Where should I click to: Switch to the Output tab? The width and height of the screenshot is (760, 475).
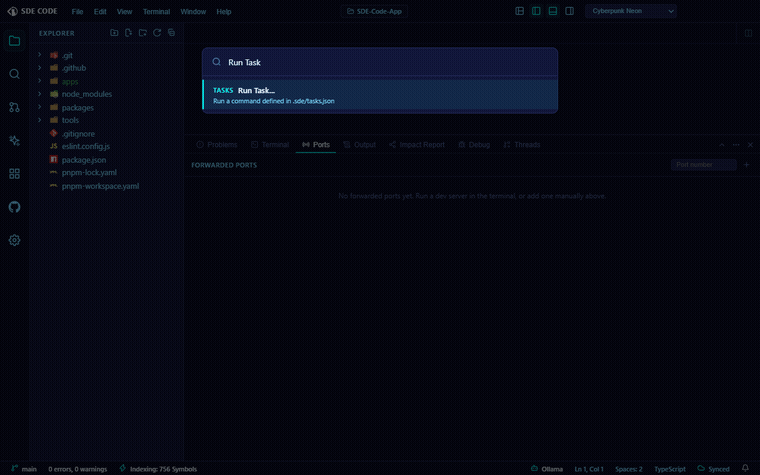pos(359,145)
